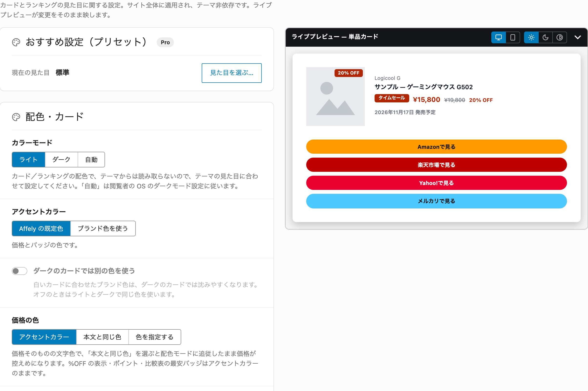Image resolution: width=588 pixels, height=391 pixels.
Task: Select light mode sun icon in preview
Action: tap(531, 37)
